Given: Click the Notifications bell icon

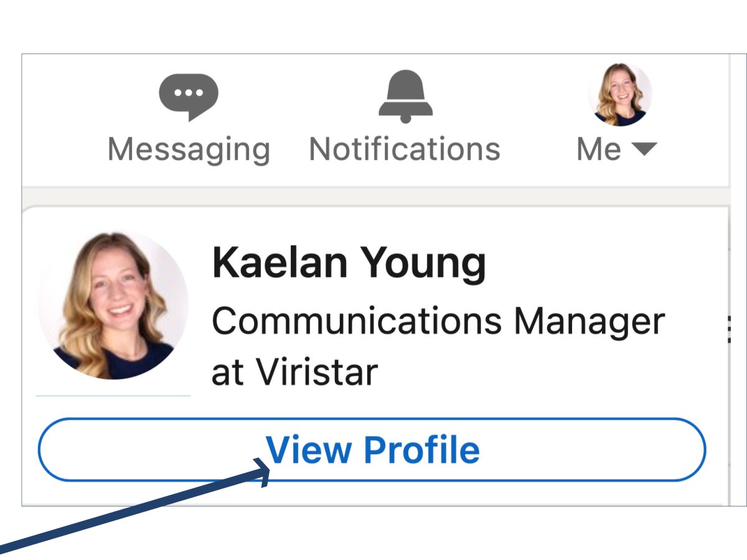Looking at the screenshot, I should click(x=405, y=95).
